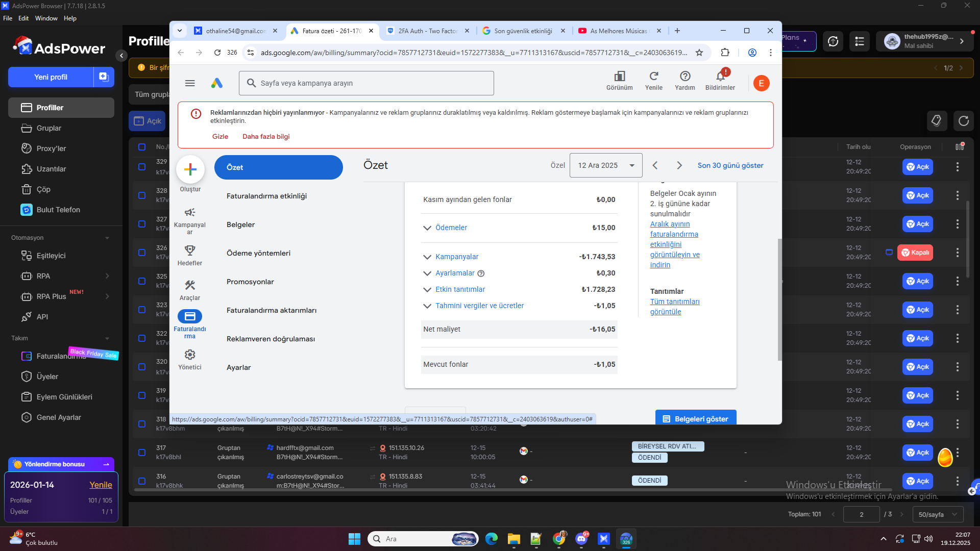Open the 50/sayfa page size dropdown
The image size is (980, 551).
click(938, 514)
